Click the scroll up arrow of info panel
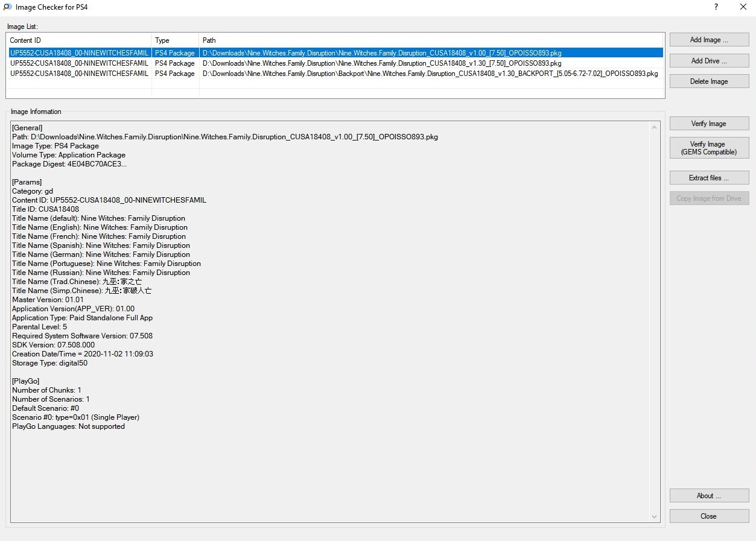Screen dimensions: 756x541 point(655,128)
